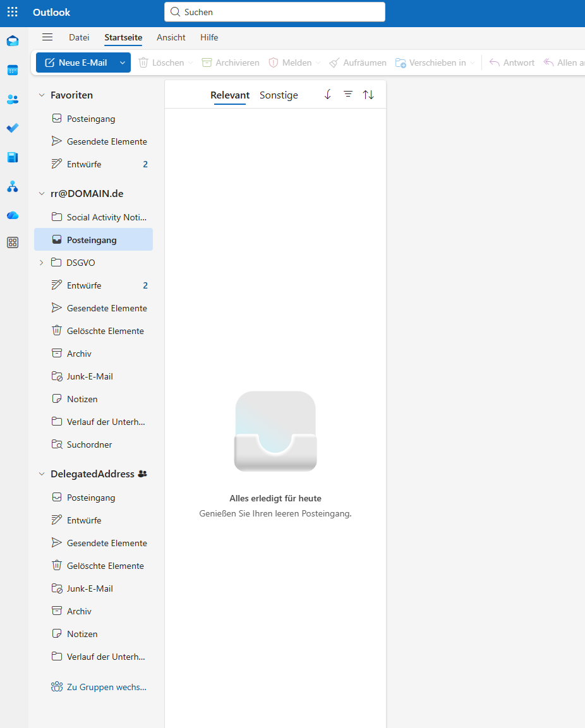The height and width of the screenshot is (728, 585).
Task: Open the People contacts icon
Action: [x=13, y=99]
